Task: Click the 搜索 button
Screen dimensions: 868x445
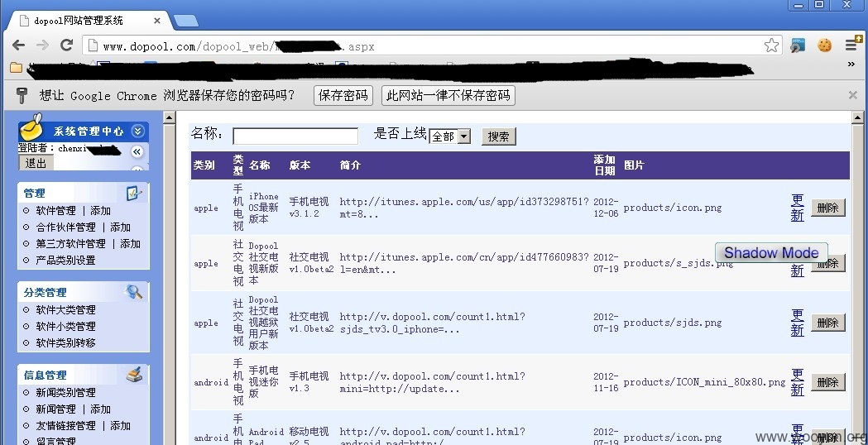Action: [499, 136]
